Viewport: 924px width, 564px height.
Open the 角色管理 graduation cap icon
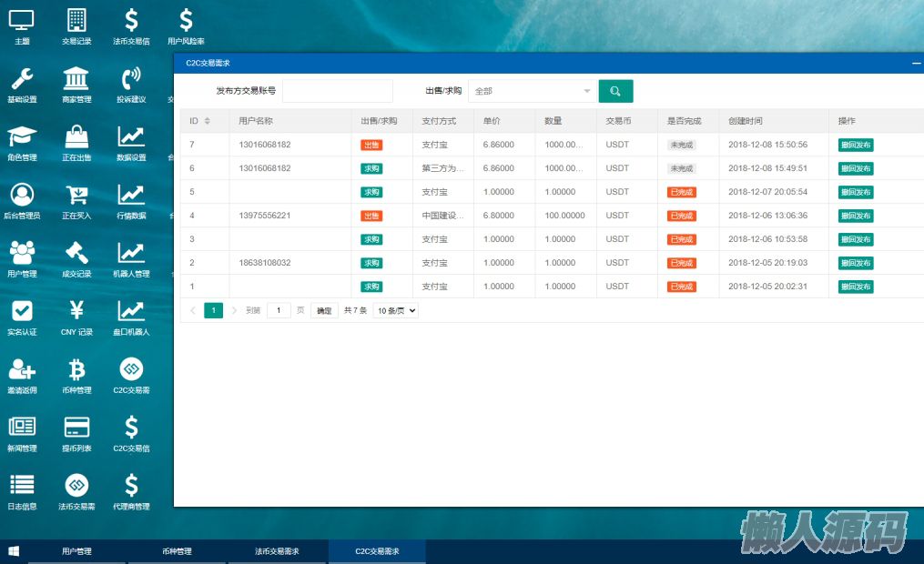22,137
